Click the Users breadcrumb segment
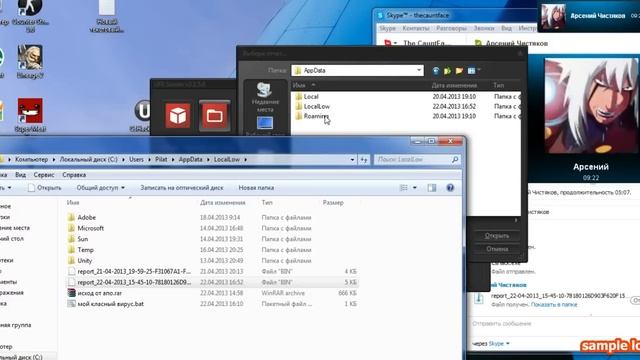This screenshot has width=640, height=360. [x=136, y=160]
